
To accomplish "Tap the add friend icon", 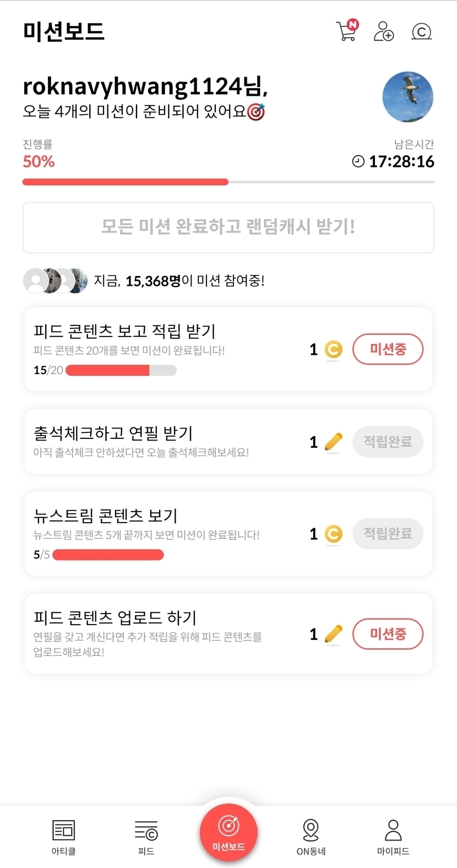I will [x=383, y=31].
